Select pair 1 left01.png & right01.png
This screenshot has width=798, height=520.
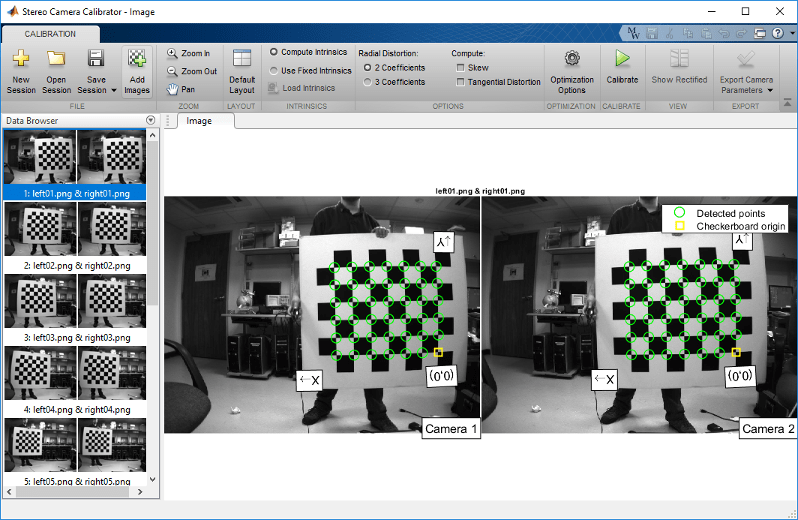tap(75, 164)
